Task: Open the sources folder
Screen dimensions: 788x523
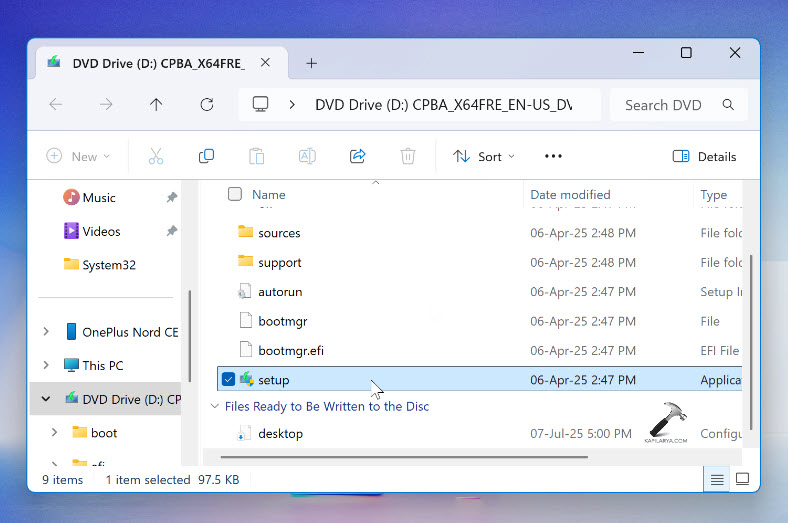Action: point(279,233)
